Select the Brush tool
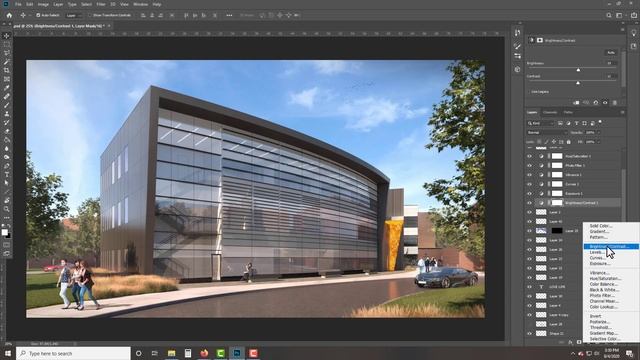The image size is (640, 360). tap(7, 105)
